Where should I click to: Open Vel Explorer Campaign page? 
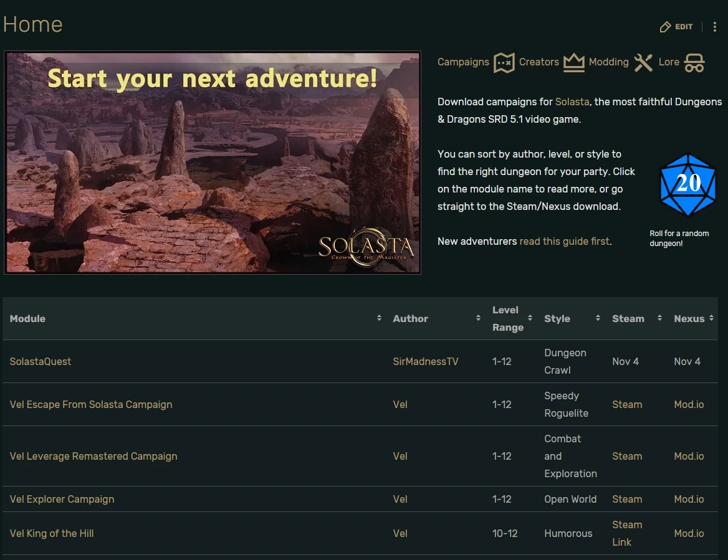coord(62,499)
